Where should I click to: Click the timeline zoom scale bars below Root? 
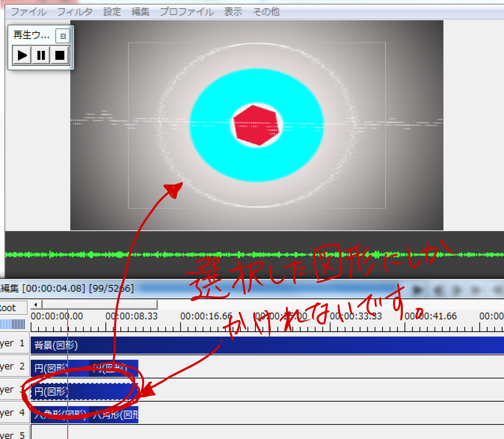point(12,324)
